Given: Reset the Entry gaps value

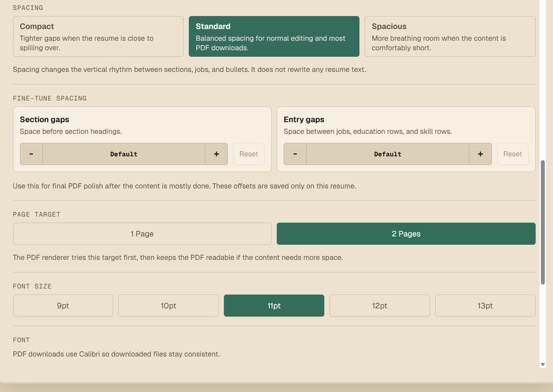Looking at the screenshot, I should 513,154.
